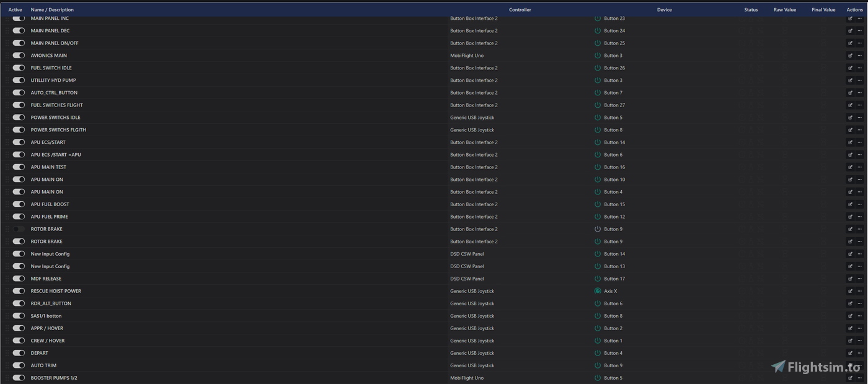Click the MobiFlight Uno controller for AVIONICS MAIN
The width and height of the screenshot is (868, 384).
click(466, 56)
